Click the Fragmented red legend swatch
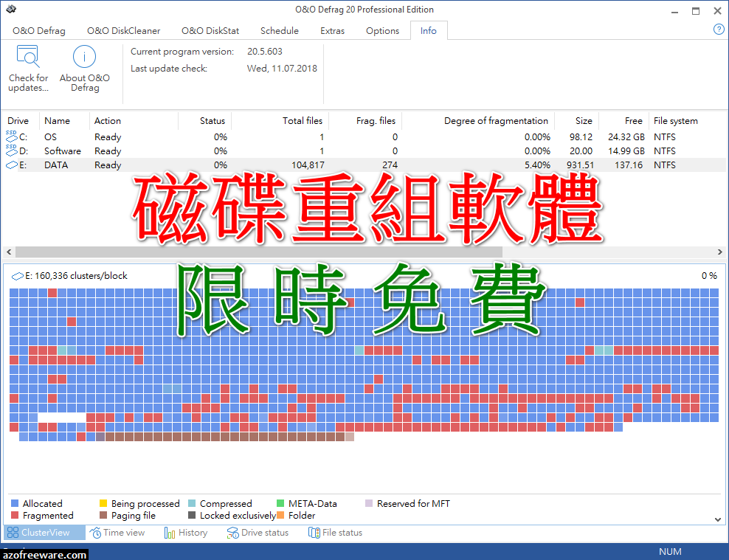The image size is (729, 560). 15,515
